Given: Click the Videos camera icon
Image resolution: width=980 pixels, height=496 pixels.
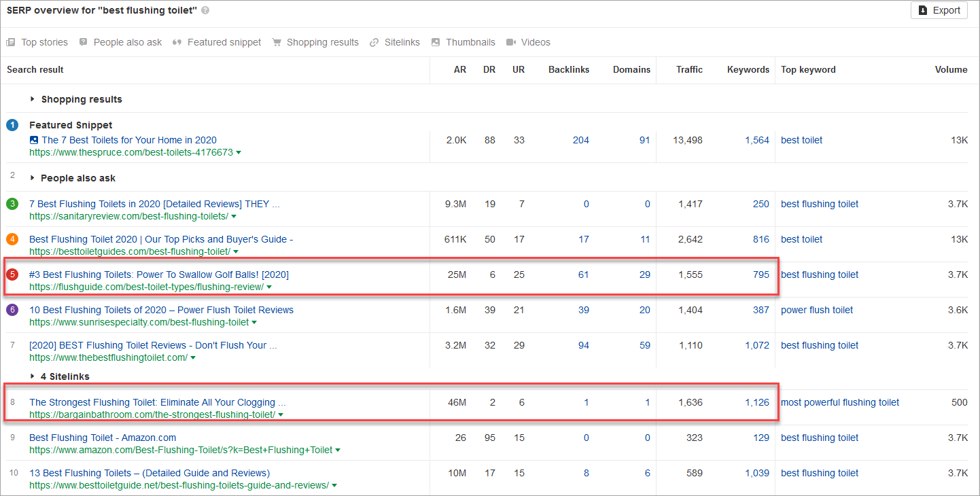Looking at the screenshot, I should pos(511,42).
